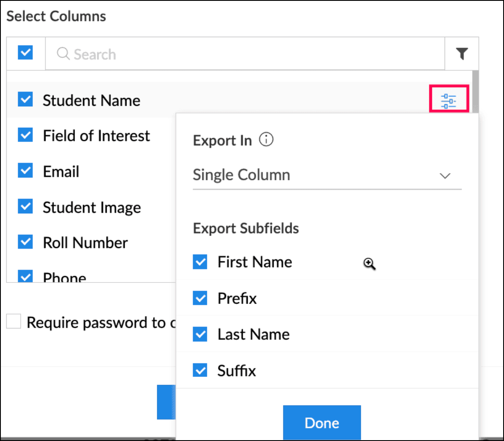
Task: Uncheck the Student Name column
Action: 25,99
